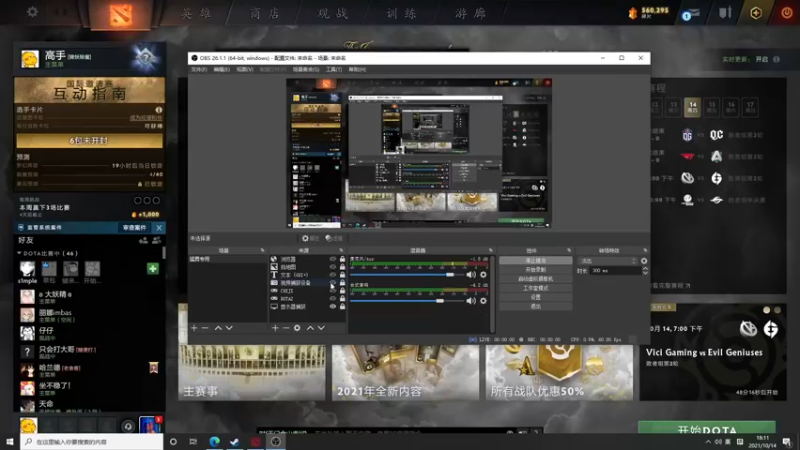Image resolution: width=800 pixels, height=450 pixels.
Task: Undock the Audio Mixer panel via title icon
Action: tap(491, 251)
